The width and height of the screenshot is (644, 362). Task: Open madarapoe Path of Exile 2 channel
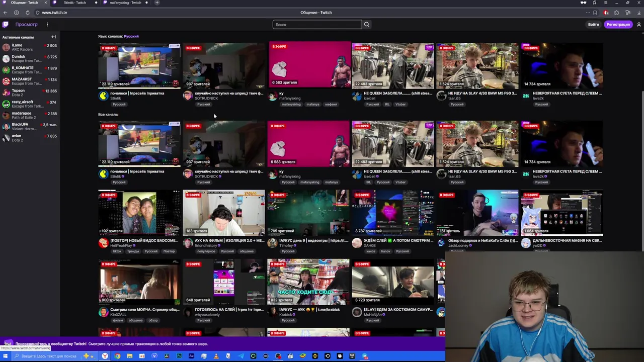pyautogui.click(x=30, y=115)
